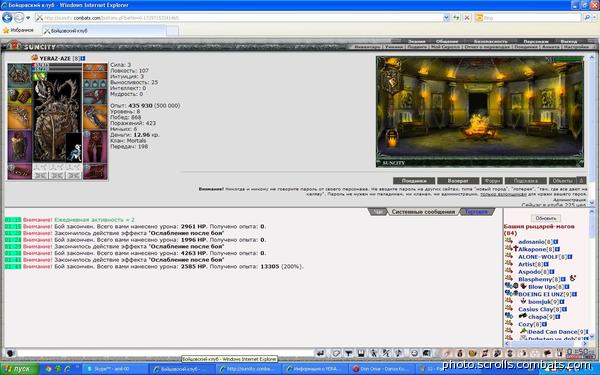The height and width of the screenshot is (375, 600).
Task: Click the Пуск Start button
Action: 20,369
